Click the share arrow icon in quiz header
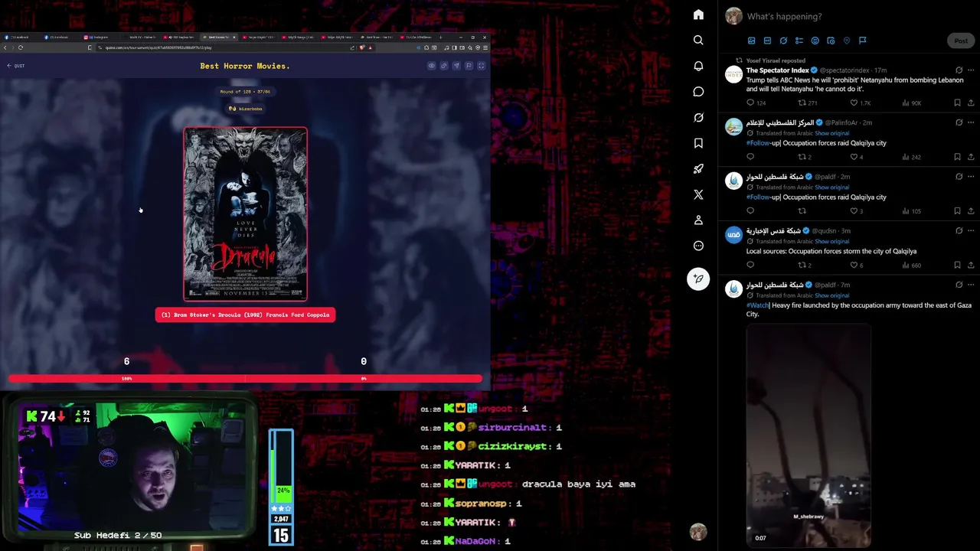 pos(456,66)
